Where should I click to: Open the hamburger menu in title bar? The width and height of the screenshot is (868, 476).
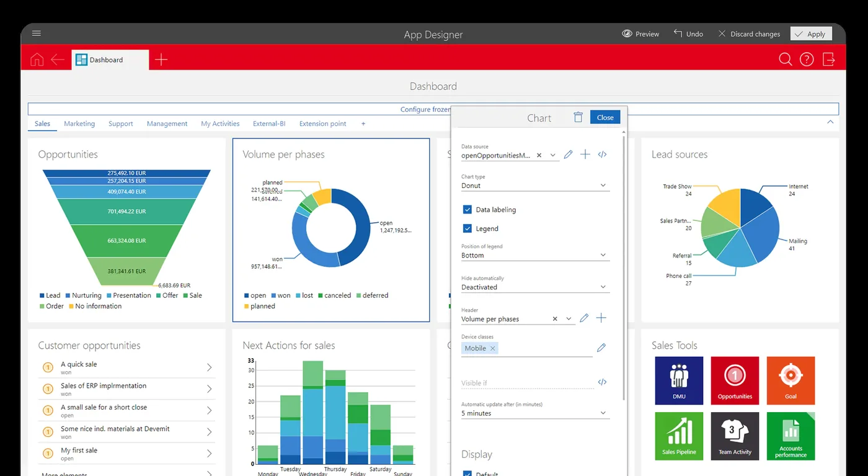click(x=37, y=34)
